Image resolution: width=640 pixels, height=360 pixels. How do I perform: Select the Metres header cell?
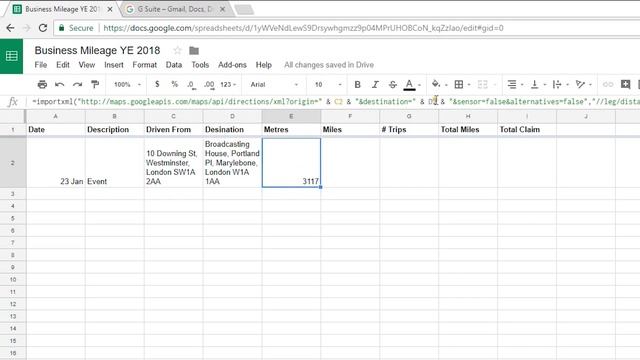[x=291, y=130]
